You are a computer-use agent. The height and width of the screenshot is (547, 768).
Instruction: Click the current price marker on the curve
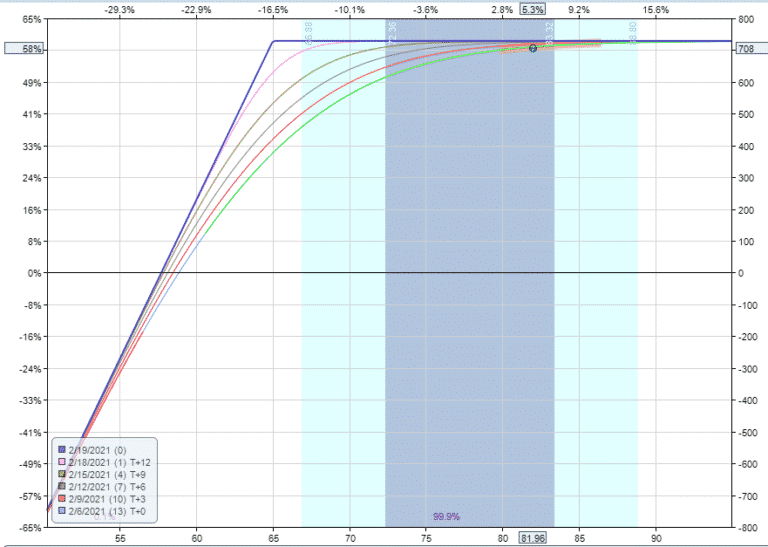click(x=532, y=48)
